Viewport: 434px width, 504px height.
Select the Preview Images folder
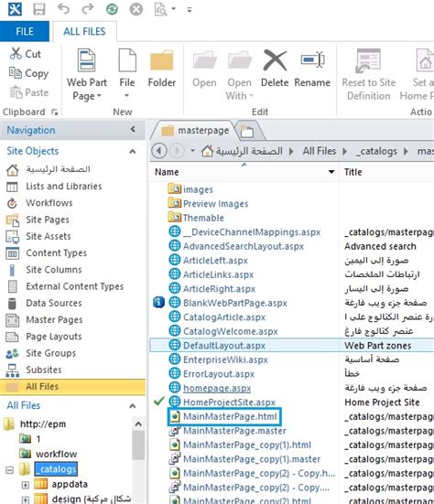coord(215,204)
